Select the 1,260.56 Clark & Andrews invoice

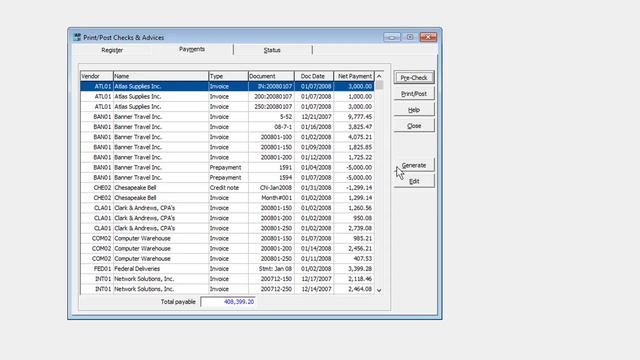coord(227,208)
